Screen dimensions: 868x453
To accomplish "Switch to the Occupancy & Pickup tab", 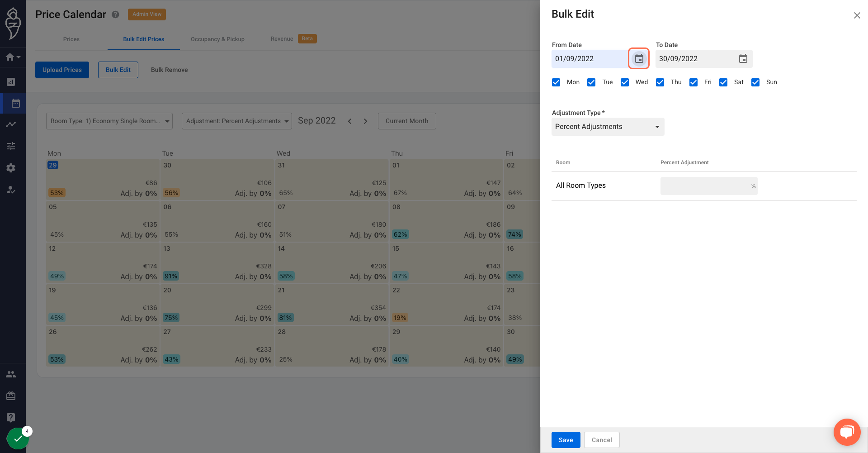I will pos(217,39).
